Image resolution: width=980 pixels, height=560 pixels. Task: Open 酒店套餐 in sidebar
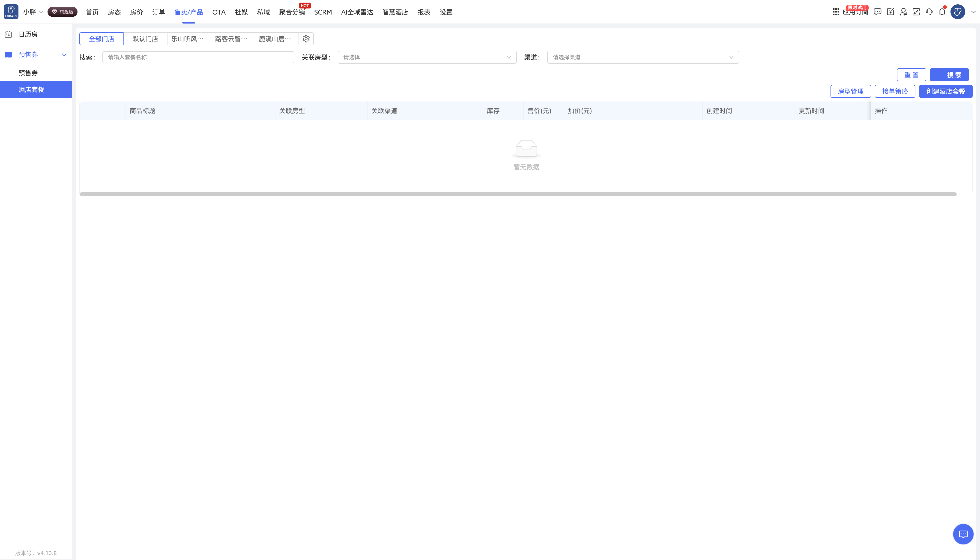[36, 90]
